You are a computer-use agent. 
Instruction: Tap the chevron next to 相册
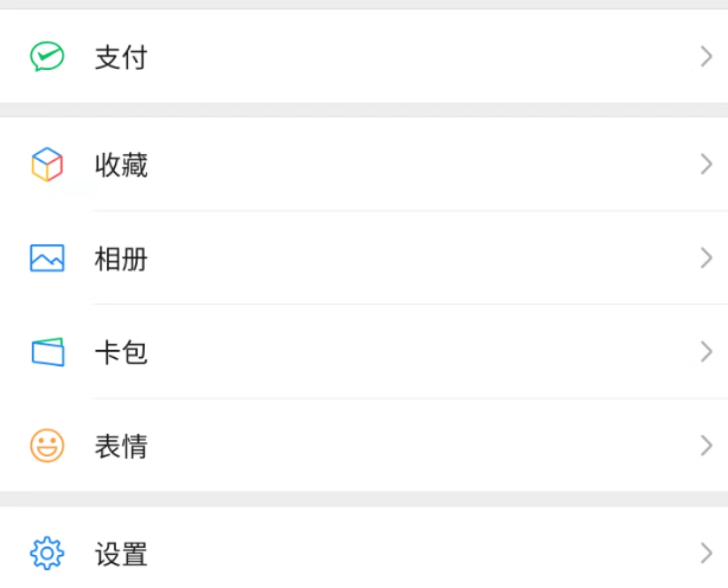click(x=706, y=258)
